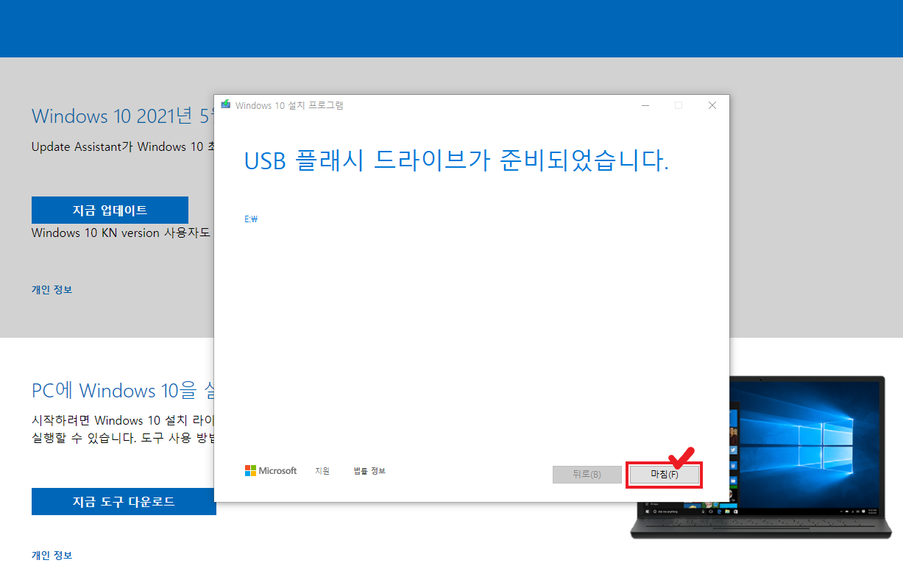The width and height of the screenshot is (903, 588).
Task: Open 개인 정보 link below 지금 업데이트
Action: 52,289
